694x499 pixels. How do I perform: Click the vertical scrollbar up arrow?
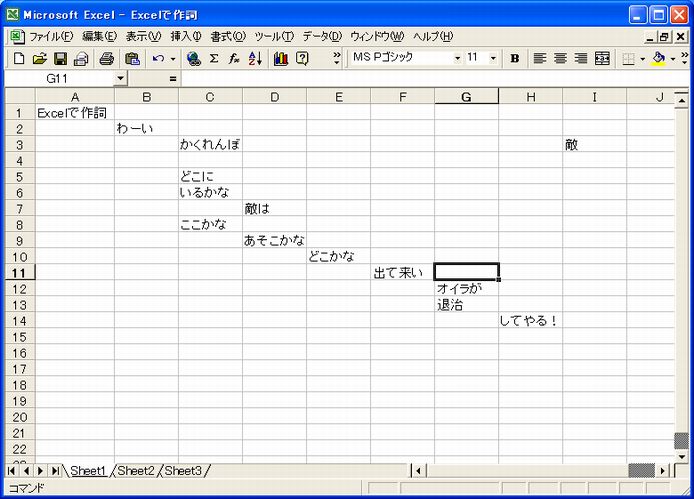pyautogui.click(x=682, y=101)
